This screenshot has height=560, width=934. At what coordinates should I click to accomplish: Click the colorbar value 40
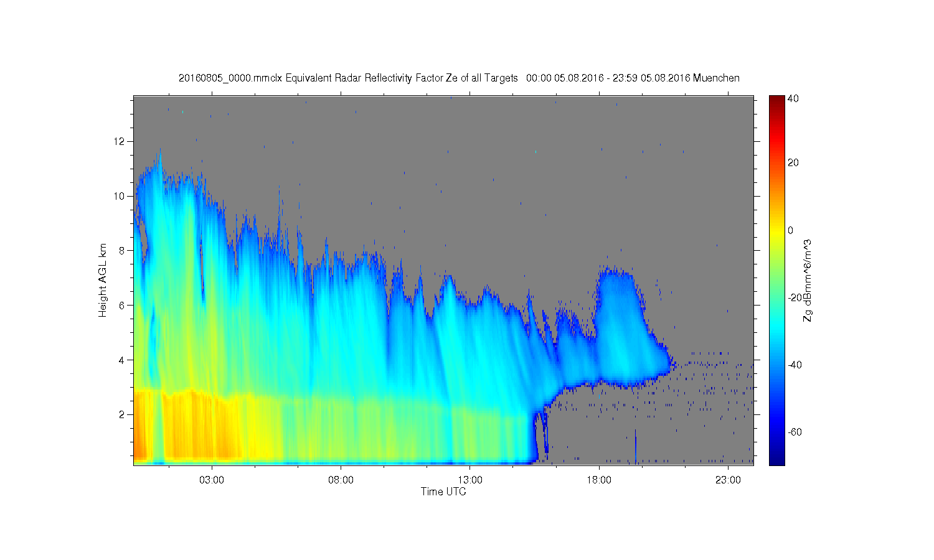coord(793,98)
